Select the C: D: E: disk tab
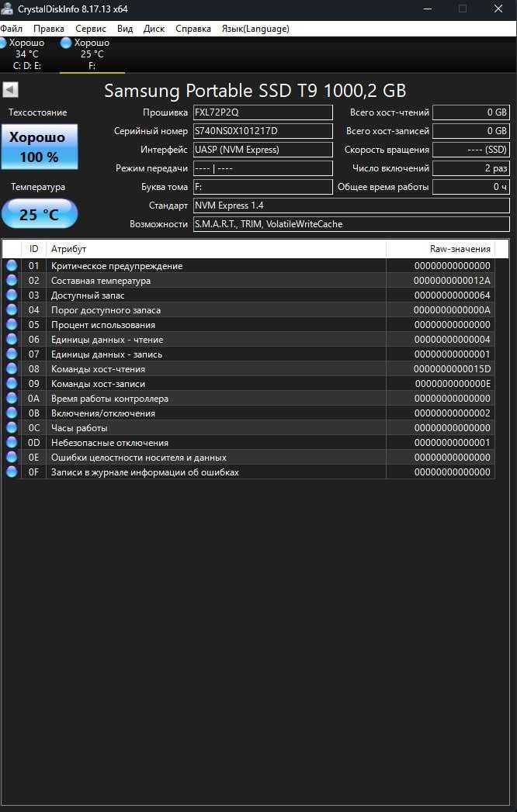 26,54
